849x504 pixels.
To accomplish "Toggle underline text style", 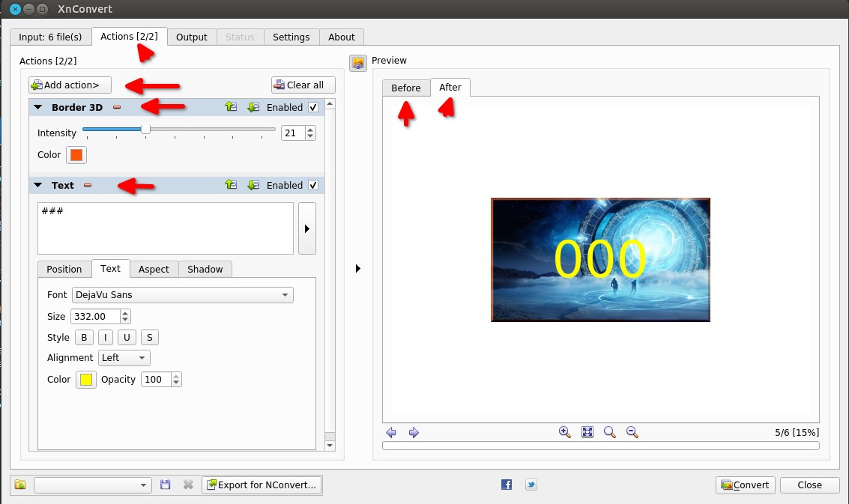I will 127,337.
